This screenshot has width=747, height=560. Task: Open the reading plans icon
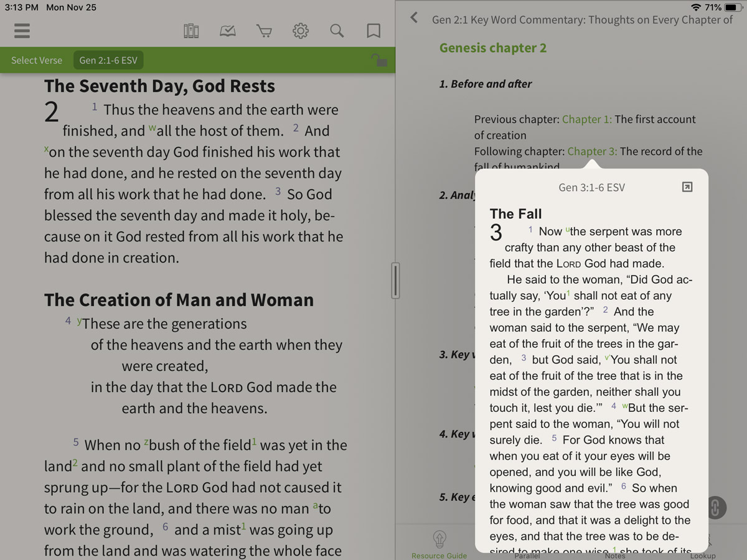click(228, 30)
